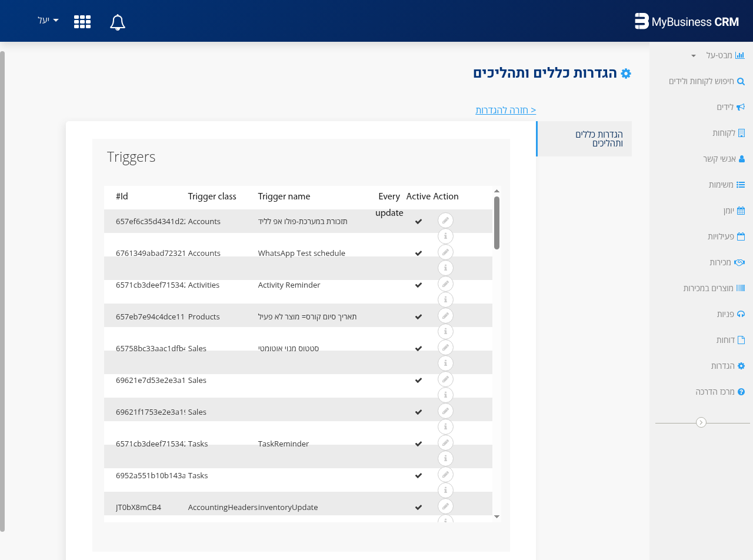
Task: Click the חזרה להגדרות link
Action: coord(506,110)
